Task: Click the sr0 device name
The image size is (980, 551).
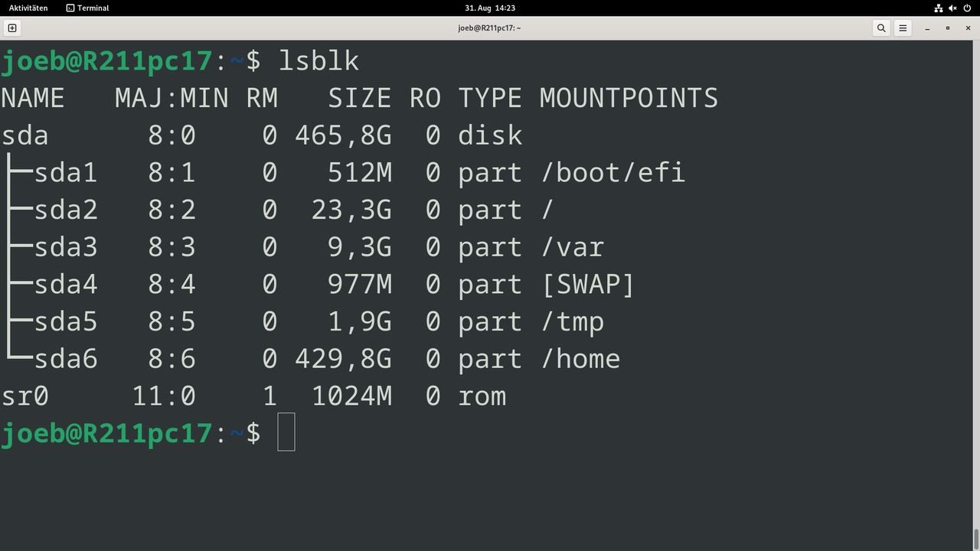Action: (x=25, y=396)
